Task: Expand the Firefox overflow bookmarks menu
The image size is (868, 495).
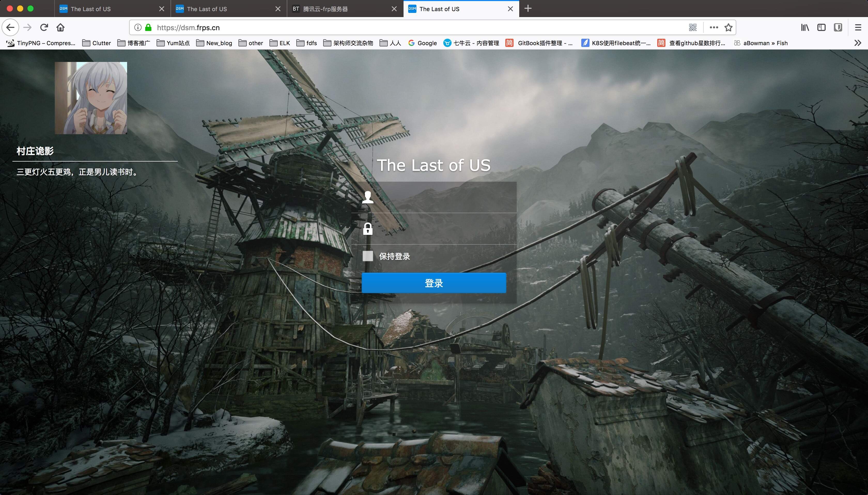Action: (857, 43)
